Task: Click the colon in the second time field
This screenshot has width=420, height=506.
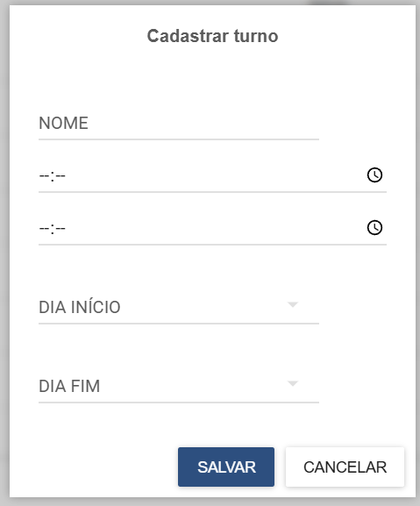Action: [53, 229]
